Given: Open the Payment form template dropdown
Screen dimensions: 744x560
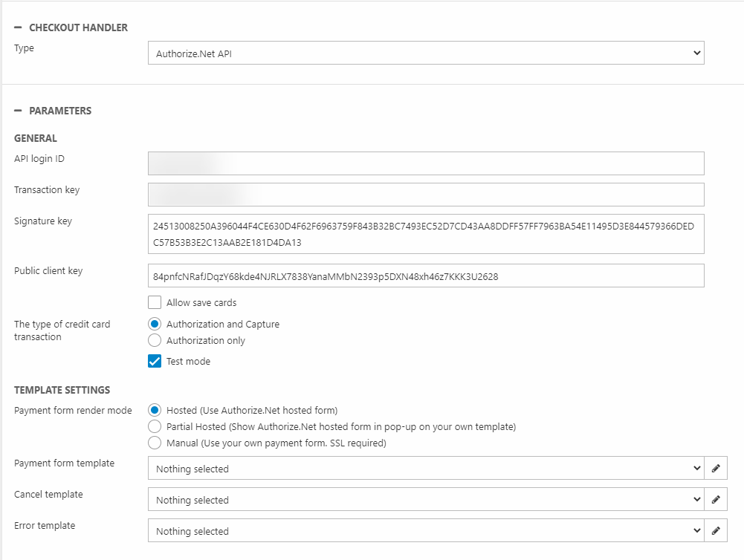Looking at the screenshot, I should (x=425, y=469).
